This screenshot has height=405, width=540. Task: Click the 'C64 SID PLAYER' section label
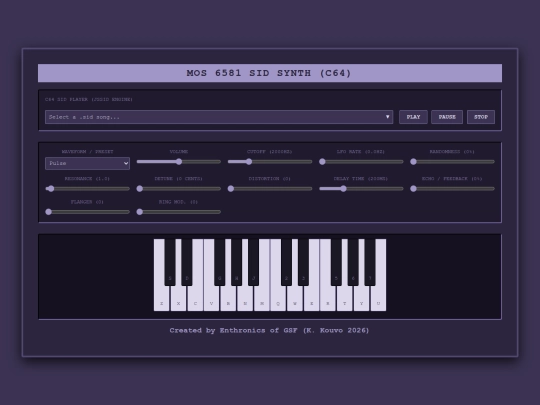[89, 99]
